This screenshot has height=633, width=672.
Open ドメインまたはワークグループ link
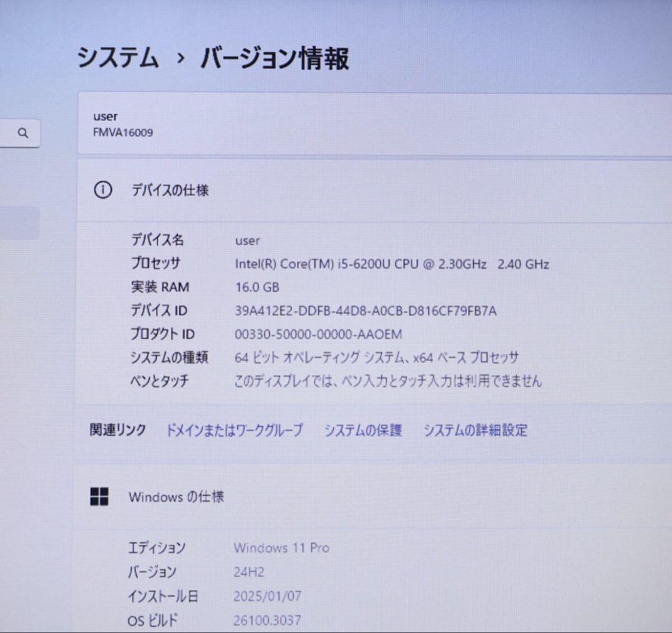click(x=235, y=430)
